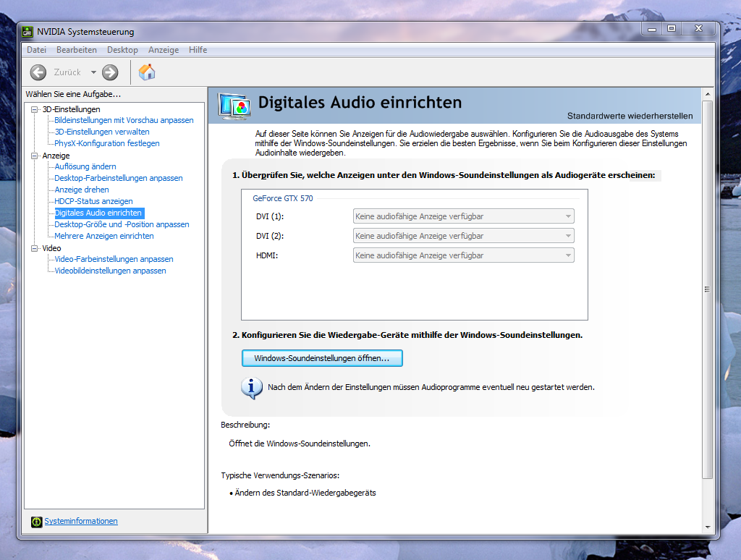Click the DVI (1): label
Screen dimensions: 741x560
coord(270,216)
